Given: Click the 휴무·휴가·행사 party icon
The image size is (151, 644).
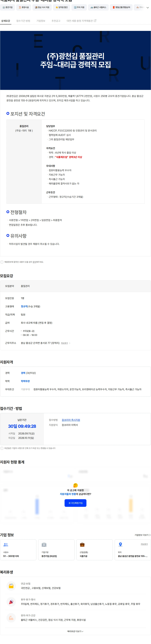Looking at the screenshot, I should (x=11, y=602).
